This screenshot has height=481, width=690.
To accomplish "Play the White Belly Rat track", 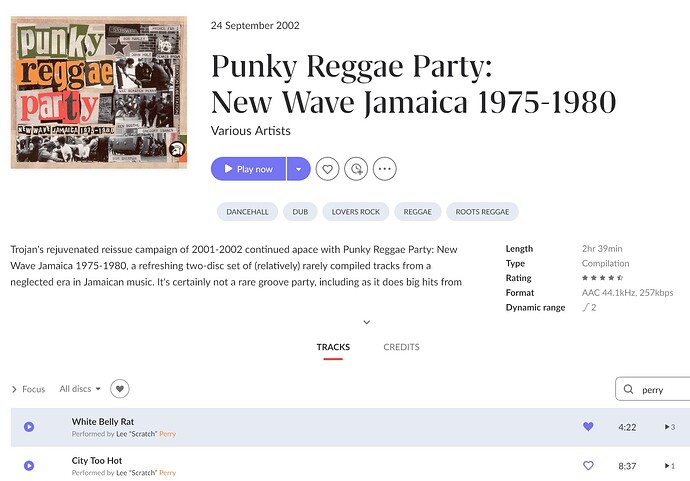I will point(29,427).
